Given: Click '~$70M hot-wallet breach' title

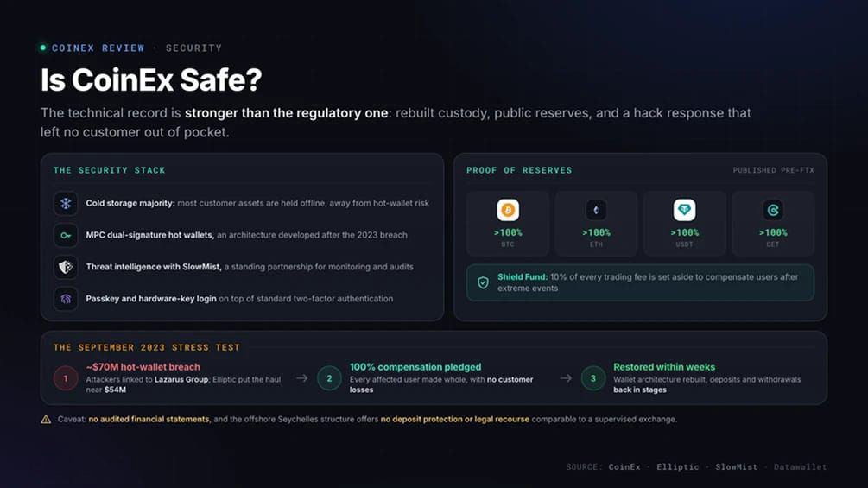Looking at the screenshot, I should [x=143, y=367].
